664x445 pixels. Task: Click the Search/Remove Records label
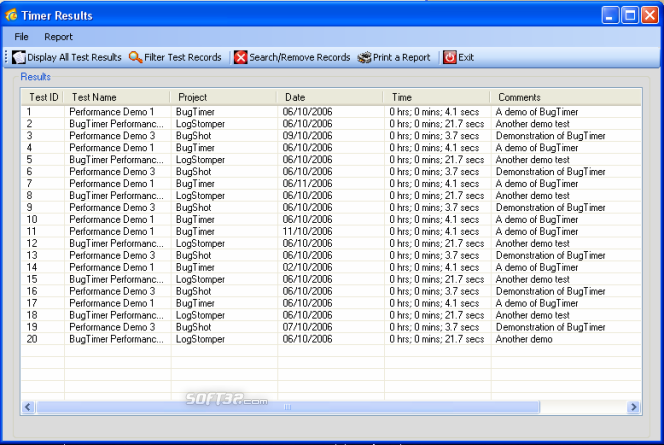point(299,57)
